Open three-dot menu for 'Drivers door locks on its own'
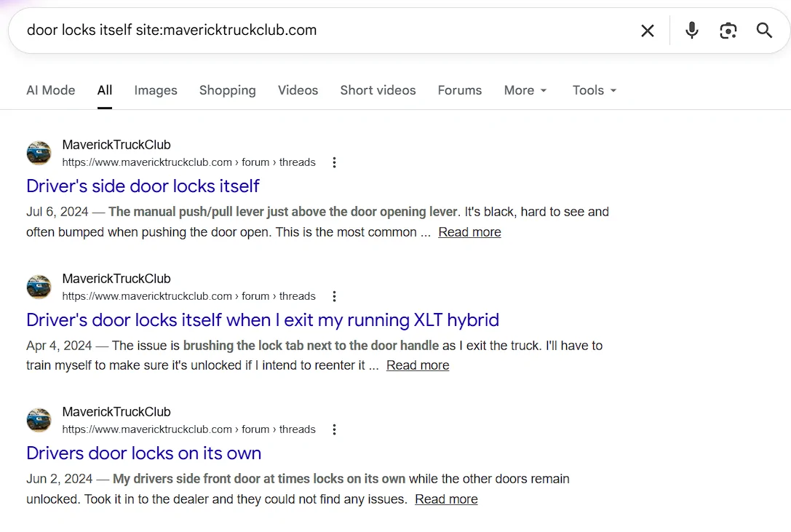 [x=334, y=429]
